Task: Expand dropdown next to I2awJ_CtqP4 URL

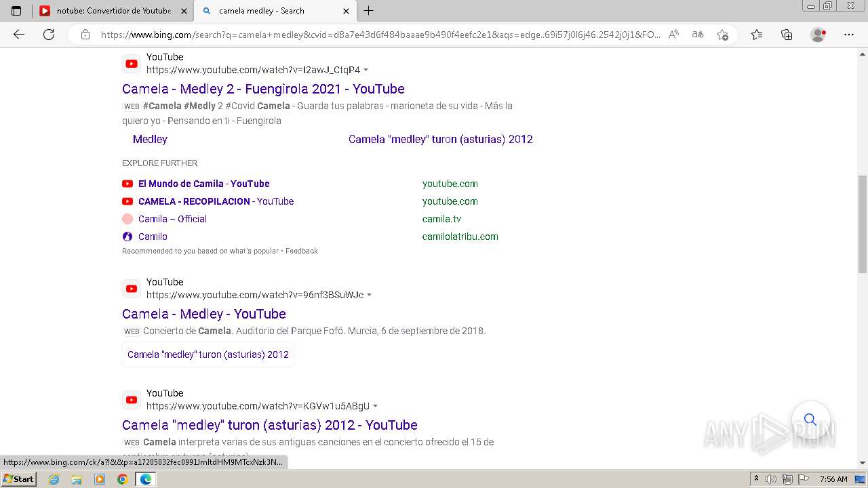Action: click(366, 70)
